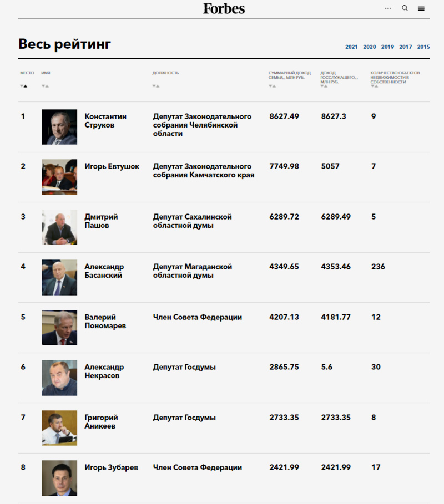Viewport: 444px width, 504px height.
Task: Open the hamburger menu icon
Action: 421,8
